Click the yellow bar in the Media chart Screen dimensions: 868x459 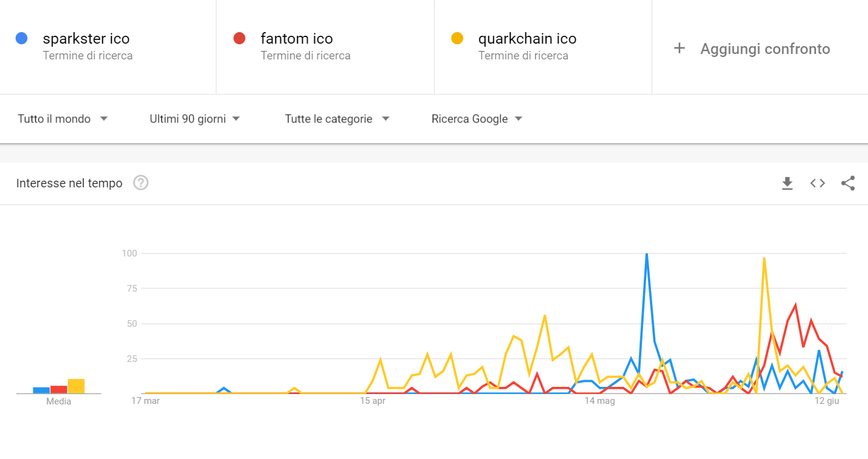coord(76,386)
